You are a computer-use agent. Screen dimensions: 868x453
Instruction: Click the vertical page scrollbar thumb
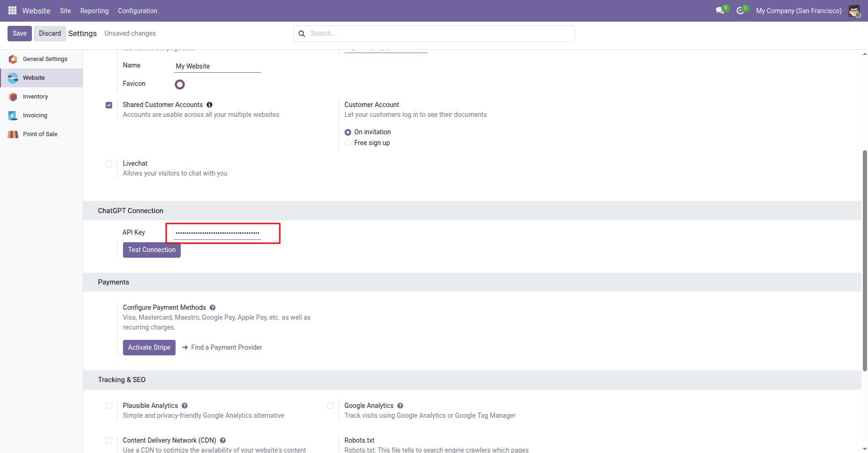865,261
